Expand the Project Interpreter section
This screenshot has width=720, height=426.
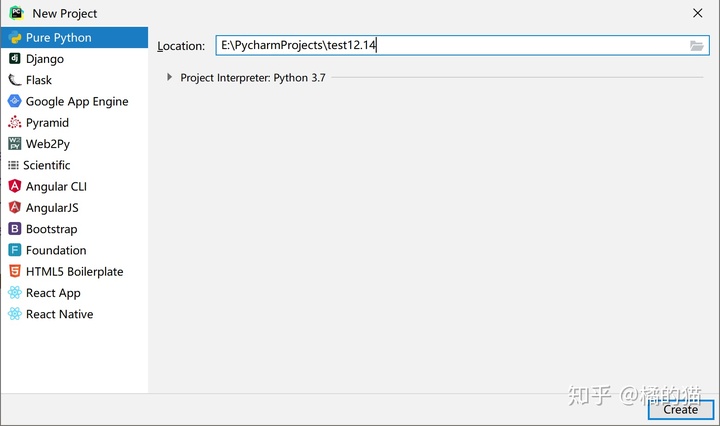coord(169,77)
